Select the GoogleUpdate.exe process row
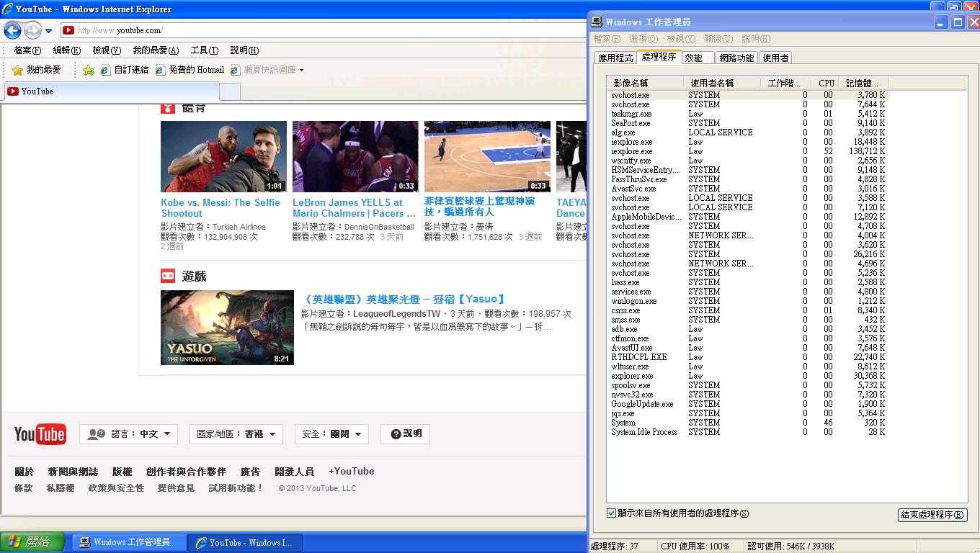 [x=748, y=404]
